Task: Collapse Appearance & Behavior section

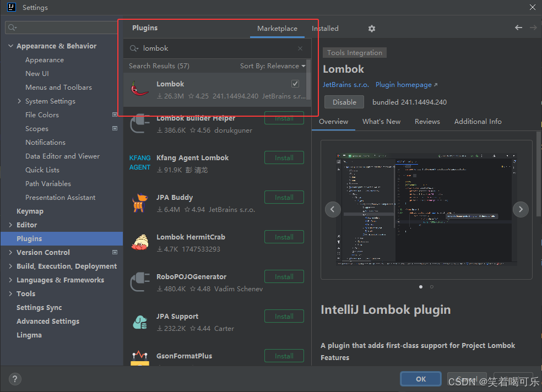Action: pyautogui.click(x=10, y=46)
